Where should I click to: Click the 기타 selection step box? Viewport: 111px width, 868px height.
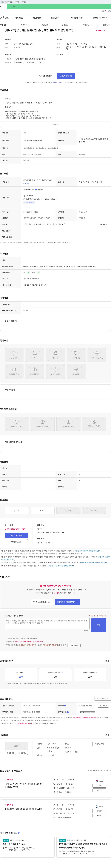tap(94, 510)
